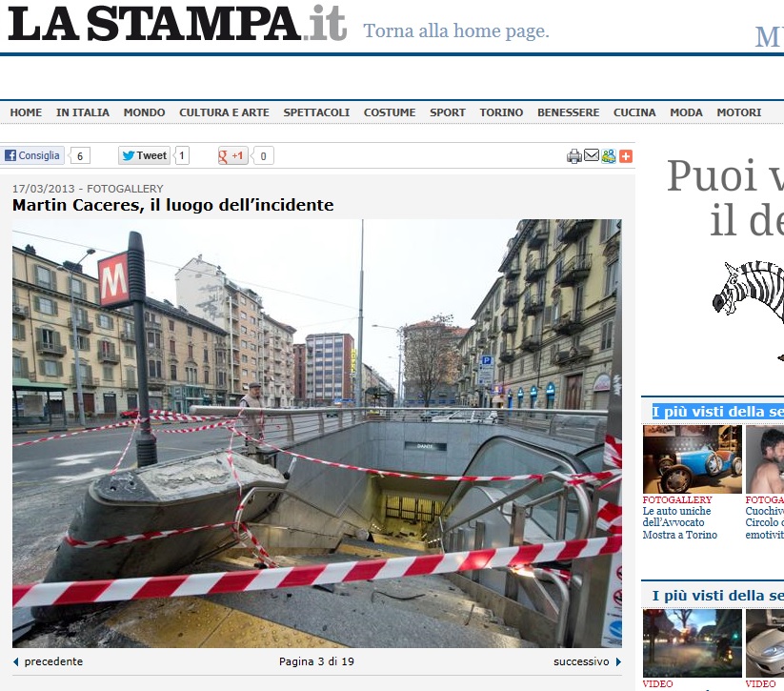This screenshot has width=784, height=691.
Task: Go to previous photo with precedente
Action: (49, 661)
